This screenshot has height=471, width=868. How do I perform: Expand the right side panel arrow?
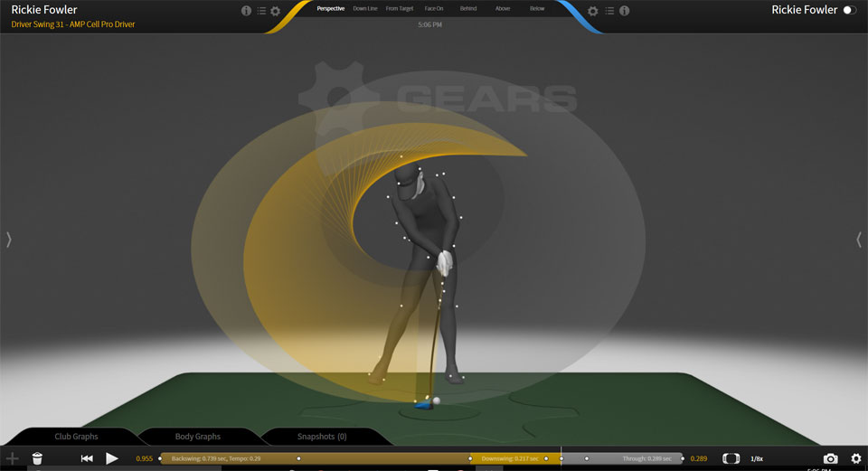point(859,240)
